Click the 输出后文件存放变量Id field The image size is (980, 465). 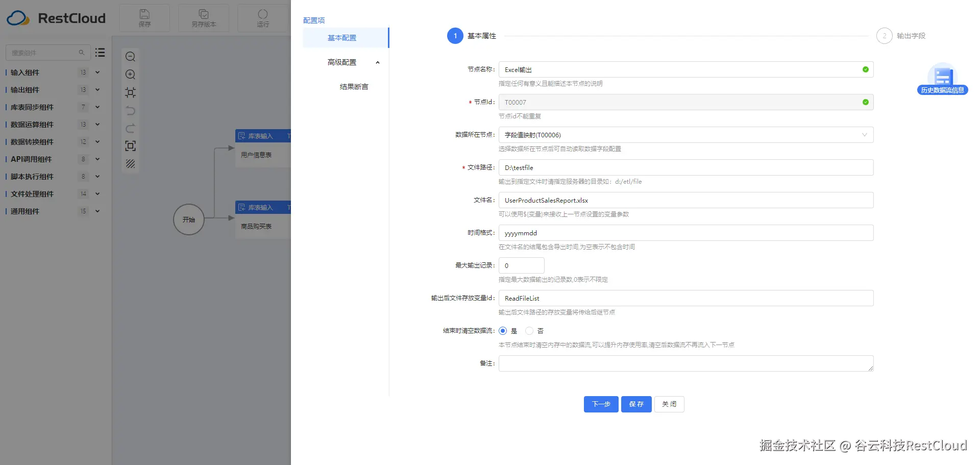pyautogui.click(x=686, y=298)
